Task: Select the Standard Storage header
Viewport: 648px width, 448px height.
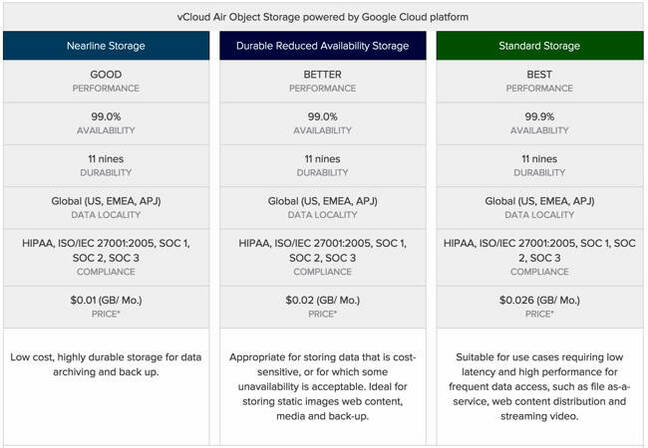Action: (x=540, y=45)
